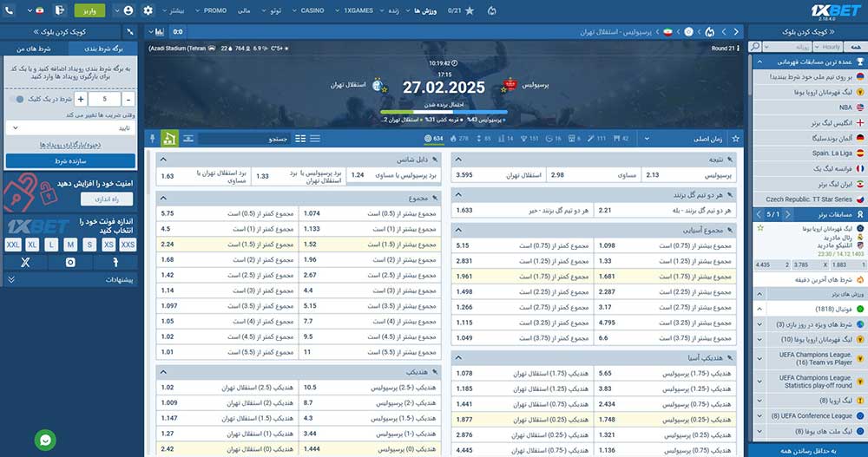Open the user profile icon

click(128, 10)
